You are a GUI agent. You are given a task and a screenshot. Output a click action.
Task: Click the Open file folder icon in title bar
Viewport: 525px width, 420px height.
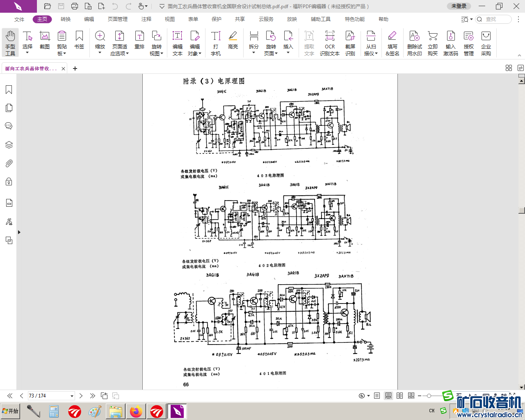[48, 6]
